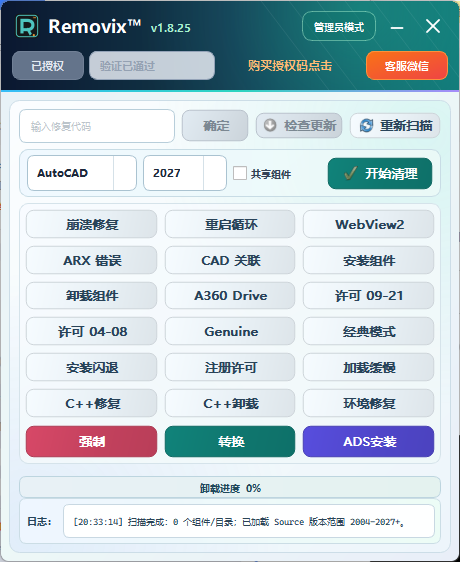Click the green 转换 button
Image resolution: width=460 pixels, height=562 pixels.
pyautogui.click(x=230, y=442)
